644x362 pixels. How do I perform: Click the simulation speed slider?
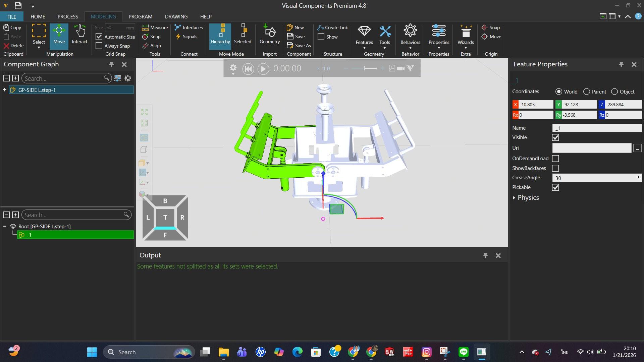tap(364, 68)
